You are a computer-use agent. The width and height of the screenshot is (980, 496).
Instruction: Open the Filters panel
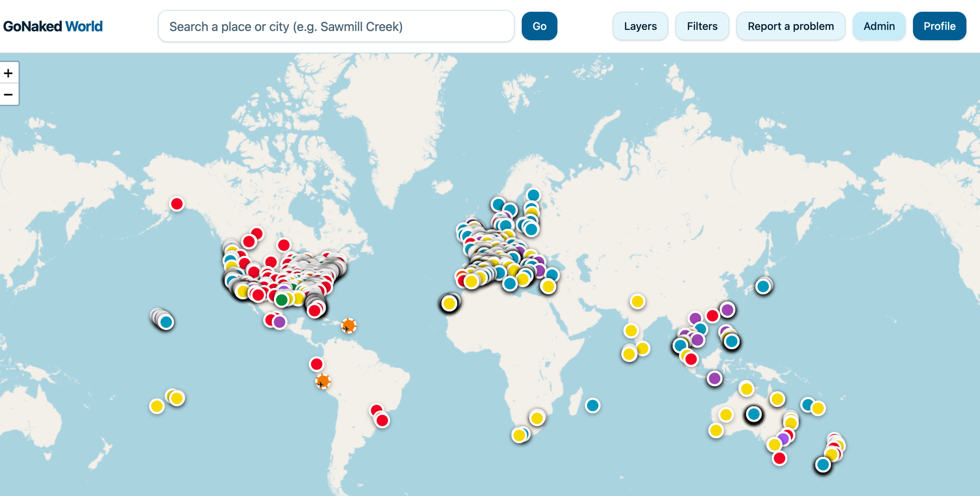tap(702, 26)
